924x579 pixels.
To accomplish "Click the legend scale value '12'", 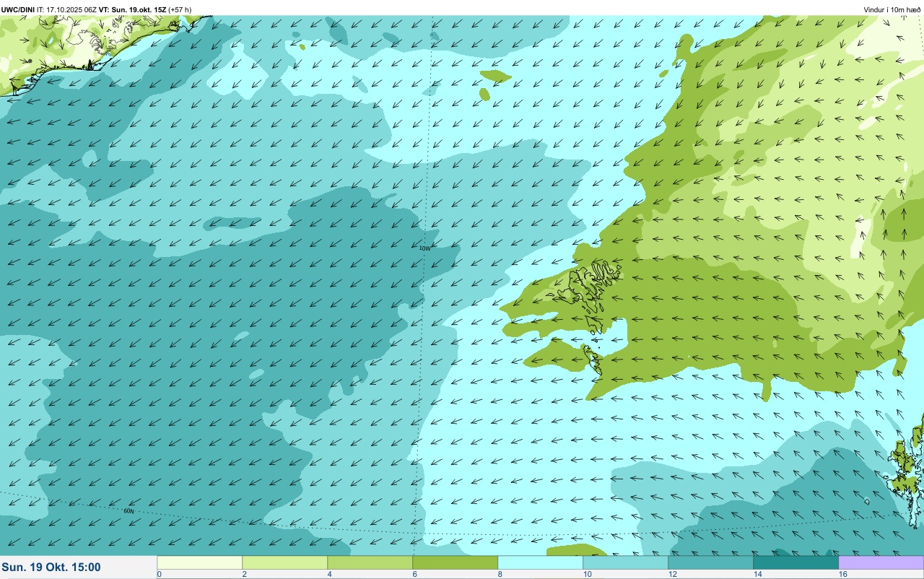I will point(673,574).
